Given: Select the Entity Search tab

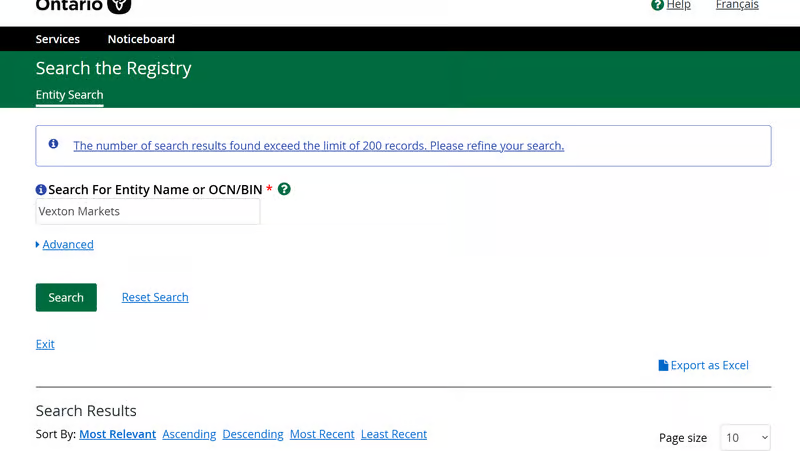Looking at the screenshot, I should coord(69,95).
